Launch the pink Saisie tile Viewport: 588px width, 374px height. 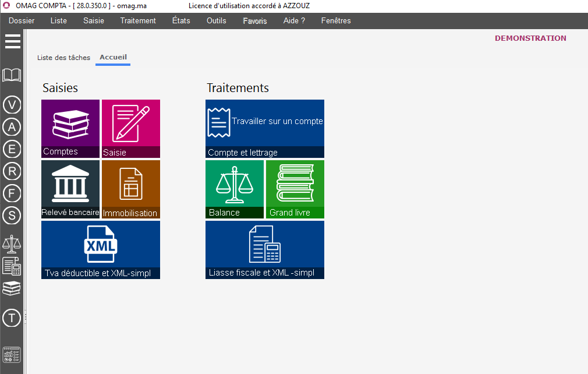(x=131, y=128)
